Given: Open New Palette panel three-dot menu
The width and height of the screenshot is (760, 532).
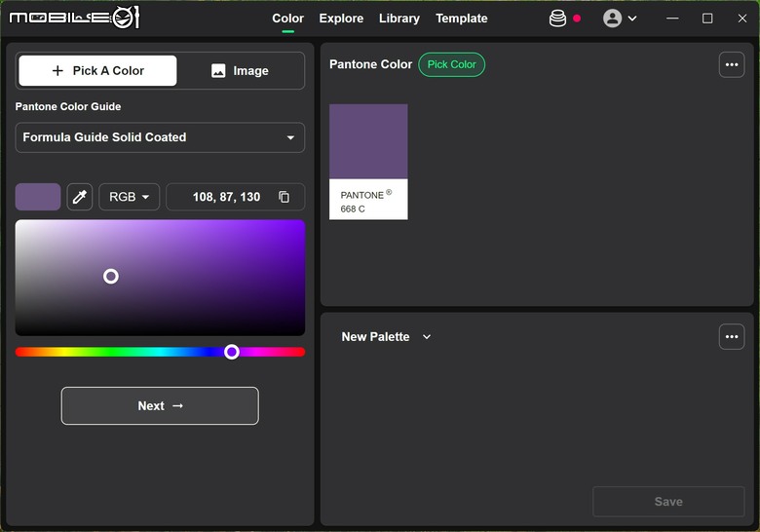Looking at the screenshot, I should coord(732,337).
